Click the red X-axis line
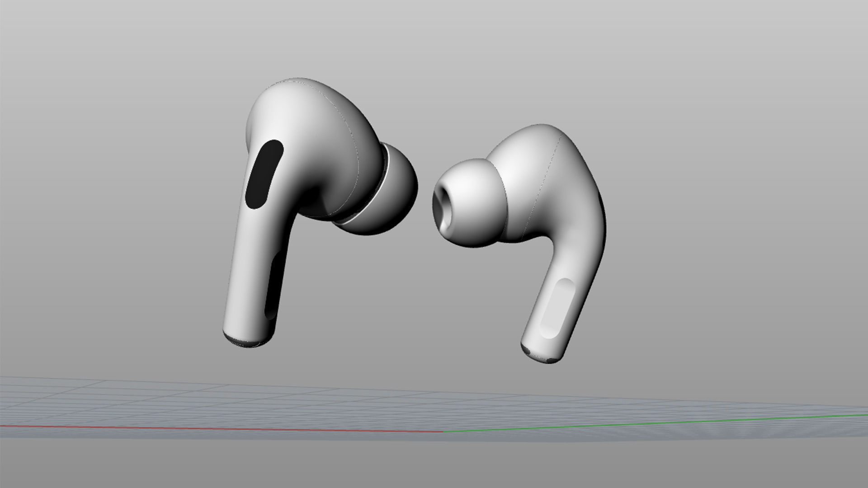The width and height of the screenshot is (868, 488). click(226, 429)
